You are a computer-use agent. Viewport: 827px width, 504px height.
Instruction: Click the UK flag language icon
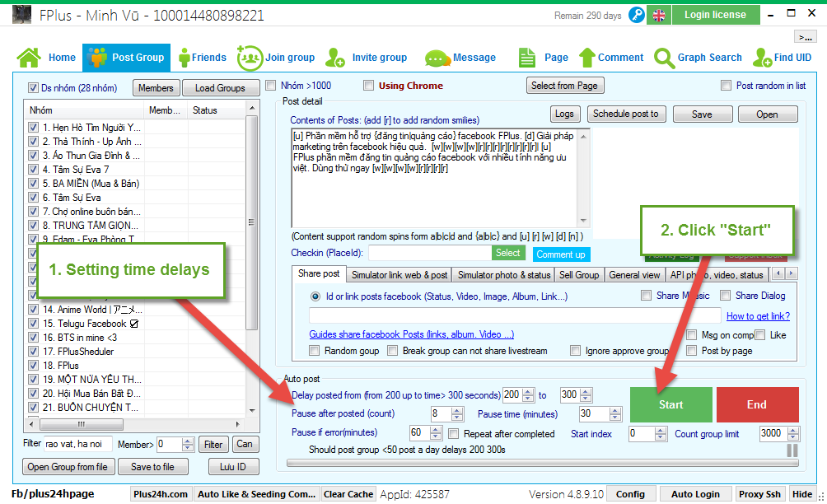coord(659,16)
